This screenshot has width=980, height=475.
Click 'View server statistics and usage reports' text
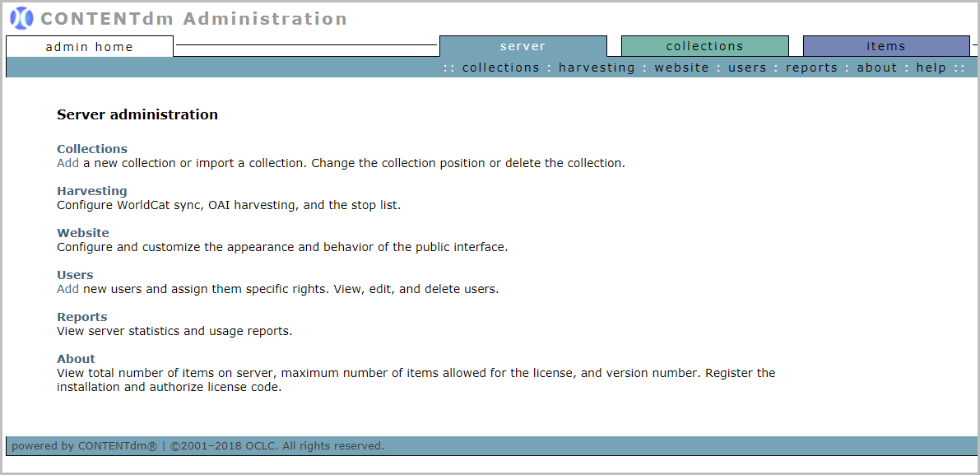[x=174, y=331]
